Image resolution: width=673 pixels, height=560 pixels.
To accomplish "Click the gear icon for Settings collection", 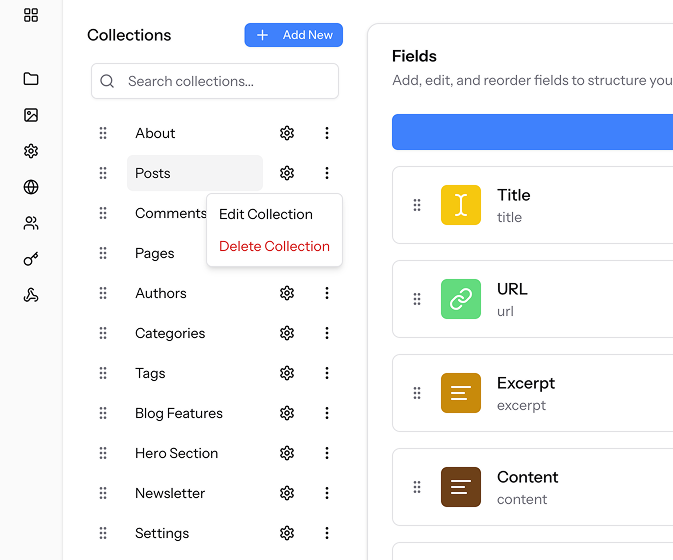I will click(287, 533).
